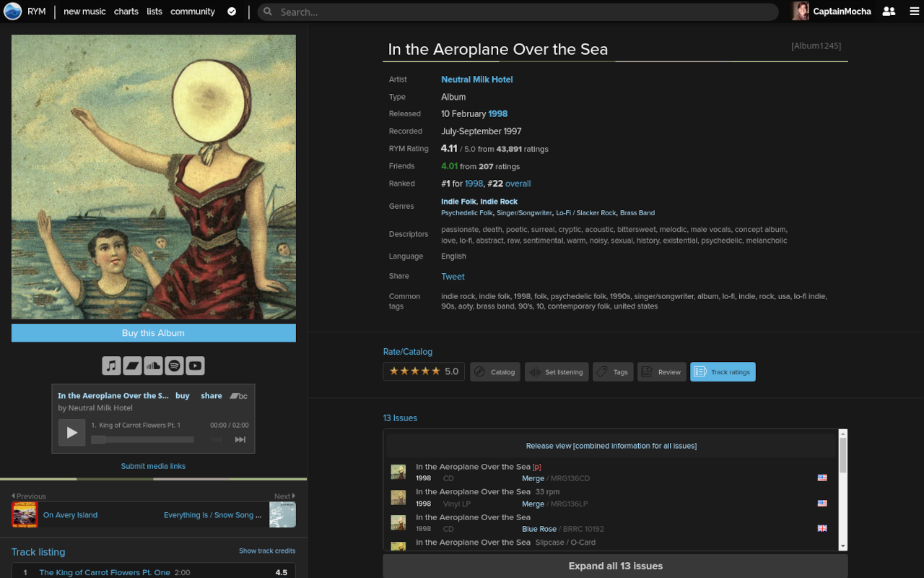
Task: Open the Indie Rock genre link
Action: coord(499,202)
